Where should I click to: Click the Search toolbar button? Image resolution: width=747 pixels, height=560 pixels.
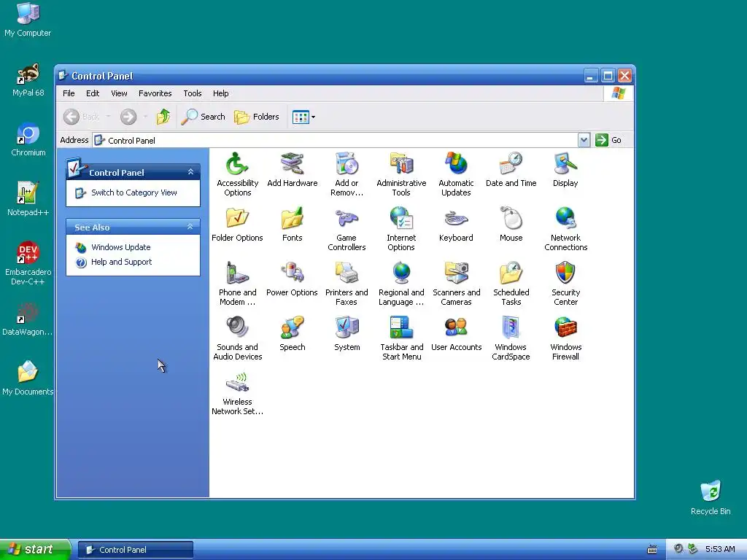204,116
